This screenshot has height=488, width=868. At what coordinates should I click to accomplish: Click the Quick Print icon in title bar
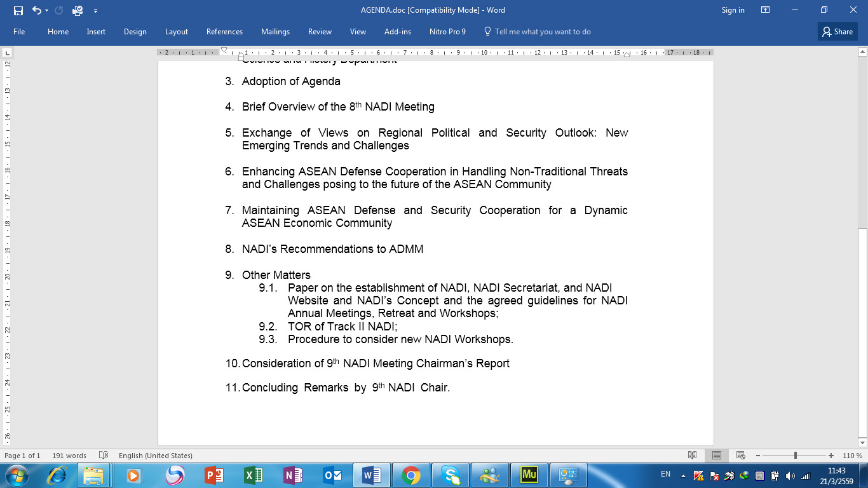[x=78, y=10]
